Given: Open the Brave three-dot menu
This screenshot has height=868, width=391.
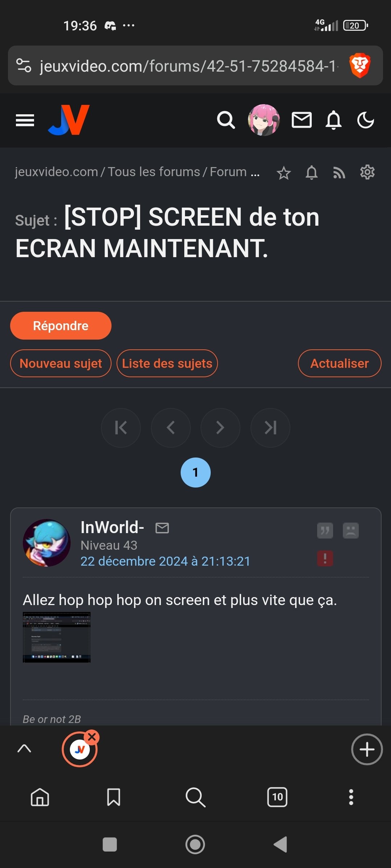Looking at the screenshot, I should [x=351, y=797].
